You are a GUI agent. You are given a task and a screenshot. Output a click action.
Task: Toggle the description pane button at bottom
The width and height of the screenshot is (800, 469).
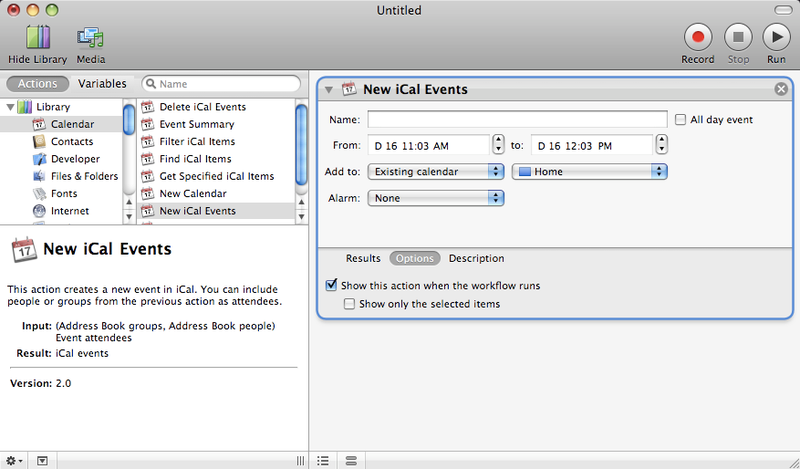coord(42,461)
